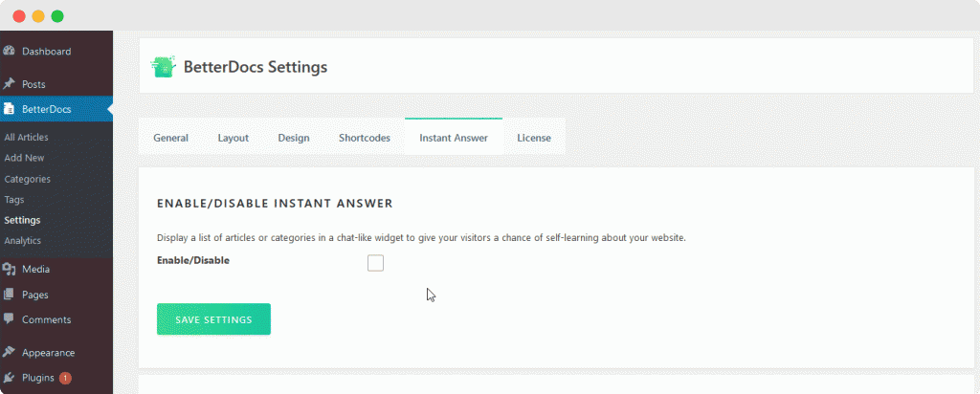
Task: Click the Instant Answer description text
Action: [x=421, y=238]
